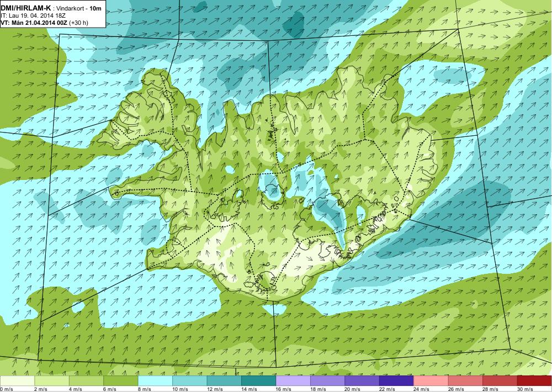
Task: Select the '18 m/s' legend label
Action: 319,389
